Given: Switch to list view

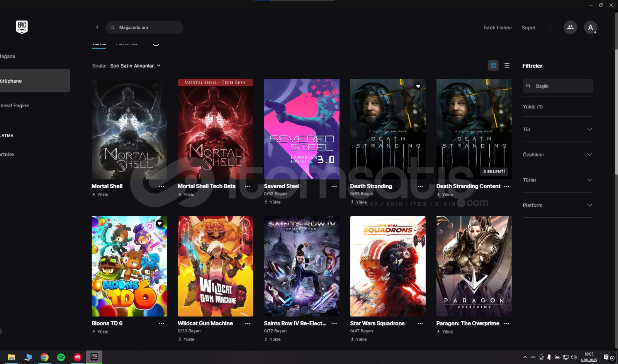Looking at the screenshot, I should pyautogui.click(x=506, y=66).
